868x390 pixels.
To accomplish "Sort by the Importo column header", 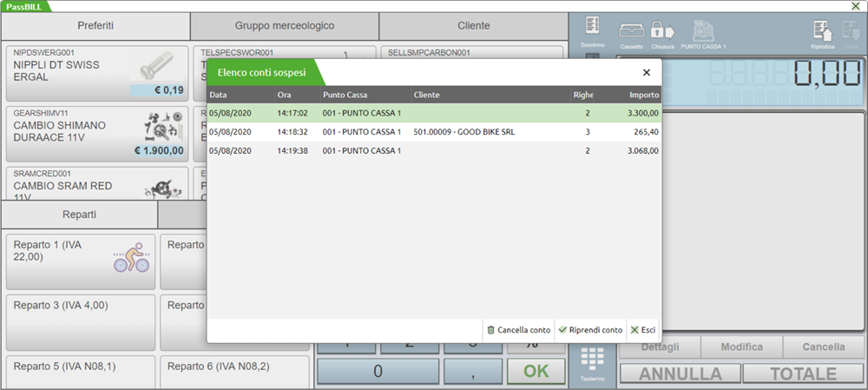I will click(643, 95).
